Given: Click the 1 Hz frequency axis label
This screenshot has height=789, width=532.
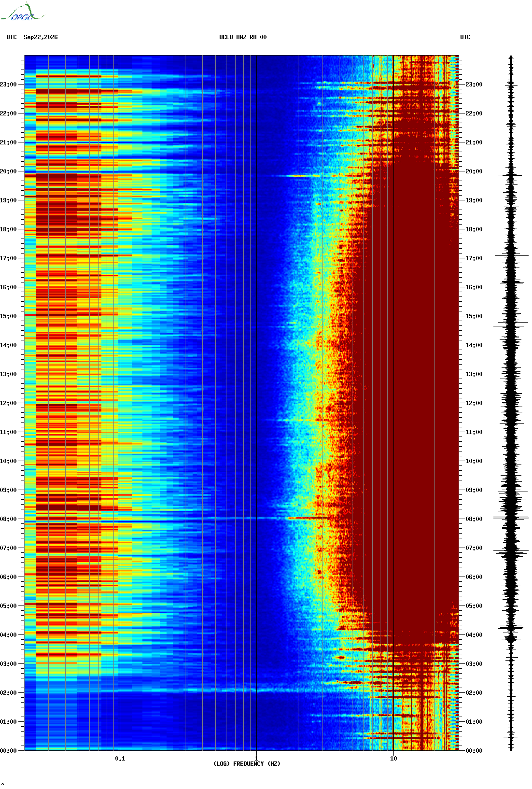Looking at the screenshot, I should 256,759.
